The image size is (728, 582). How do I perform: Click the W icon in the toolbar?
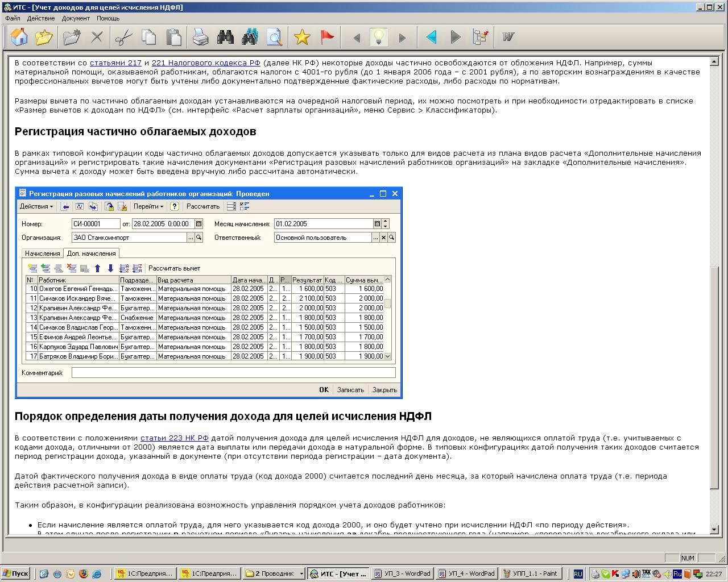[508, 38]
